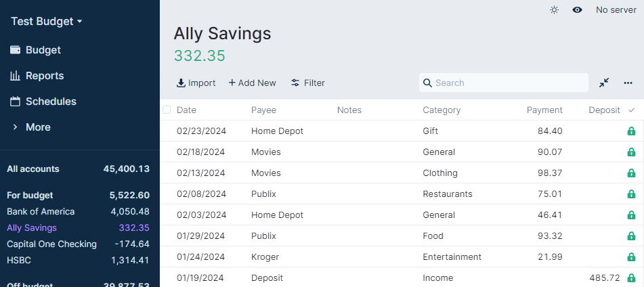This screenshot has width=644, height=287.
Task: Toggle the light/dark theme sun icon
Action: coord(555,10)
